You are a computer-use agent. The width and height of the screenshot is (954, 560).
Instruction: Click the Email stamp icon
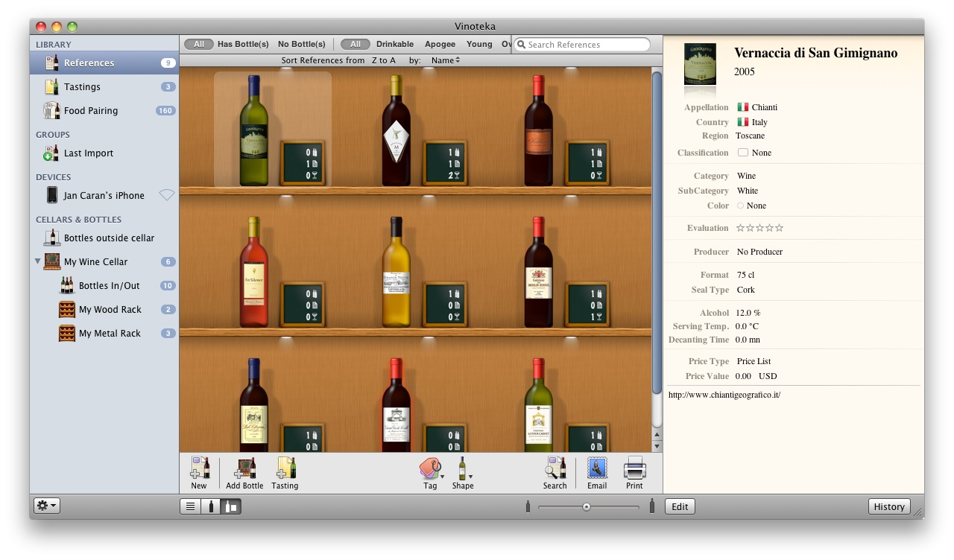(x=597, y=468)
